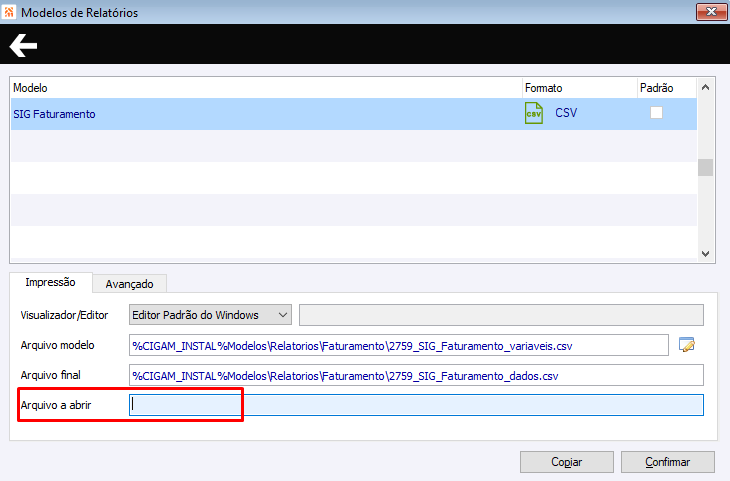Click the model list scrollbar thumb
Image resolution: width=730 pixels, height=481 pixels.
coord(705,168)
